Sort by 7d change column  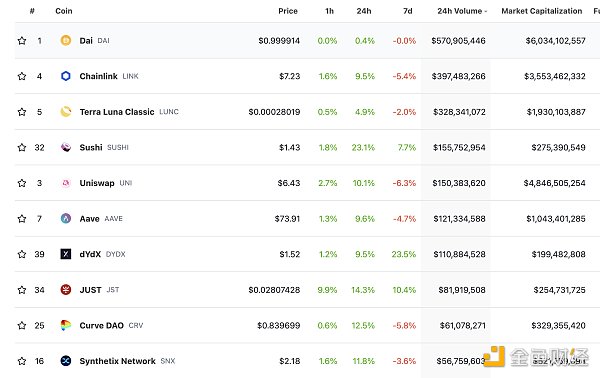(x=408, y=11)
